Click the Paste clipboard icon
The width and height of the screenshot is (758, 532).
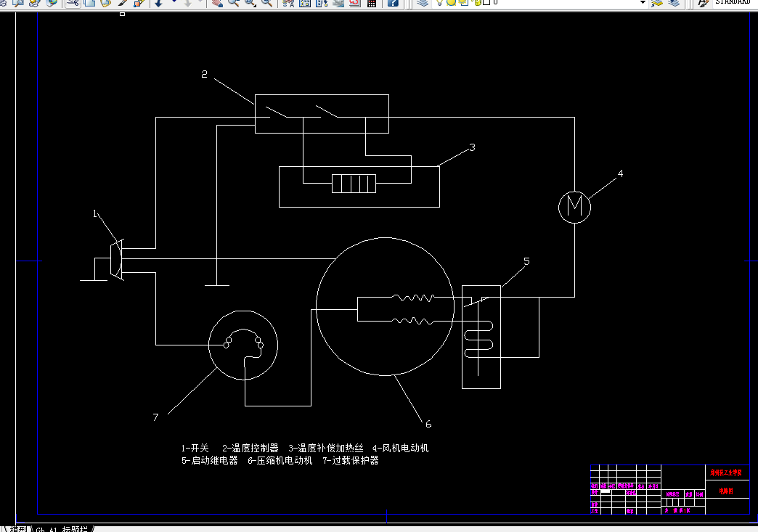click(x=105, y=2)
